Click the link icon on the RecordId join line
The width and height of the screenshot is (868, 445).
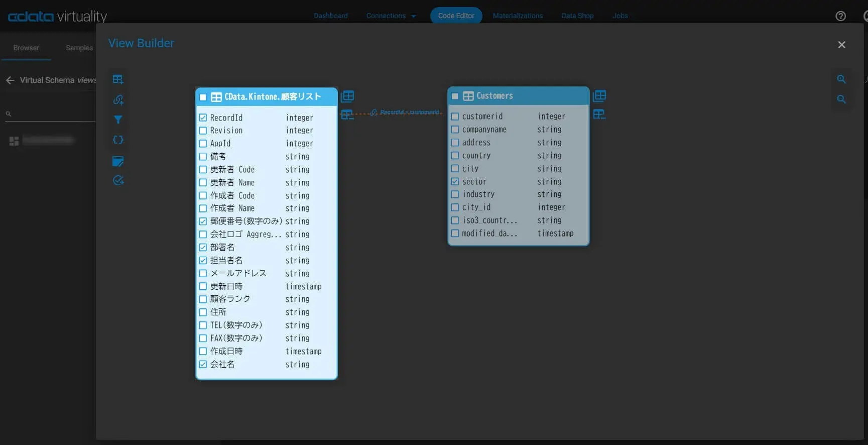374,113
